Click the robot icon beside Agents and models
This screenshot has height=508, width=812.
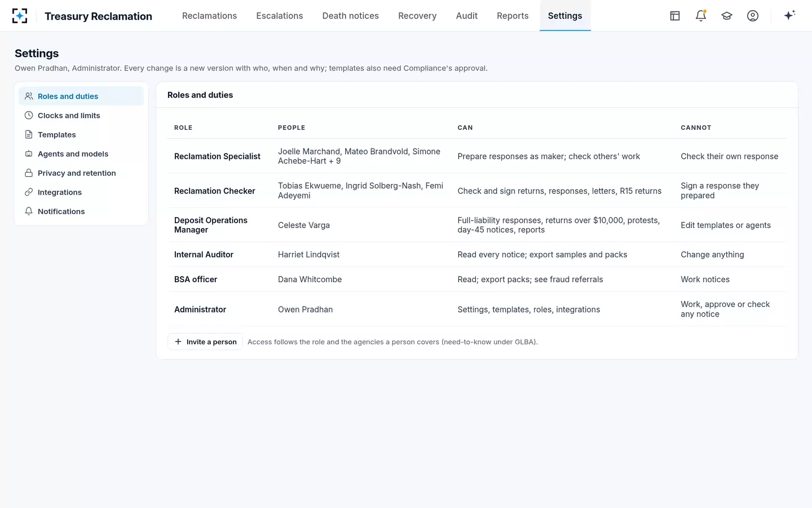(x=29, y=154)
